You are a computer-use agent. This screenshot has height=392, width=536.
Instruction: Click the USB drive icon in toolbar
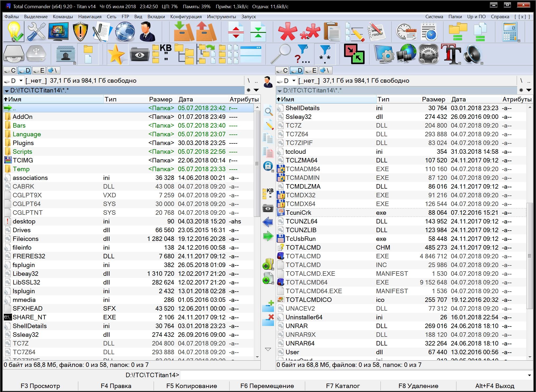coord(36,54)
